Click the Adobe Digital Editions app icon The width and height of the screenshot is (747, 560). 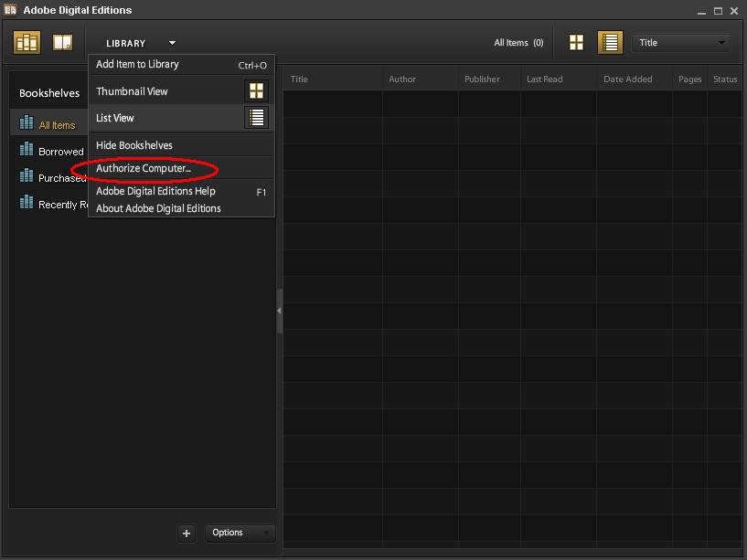click(10, 10)
